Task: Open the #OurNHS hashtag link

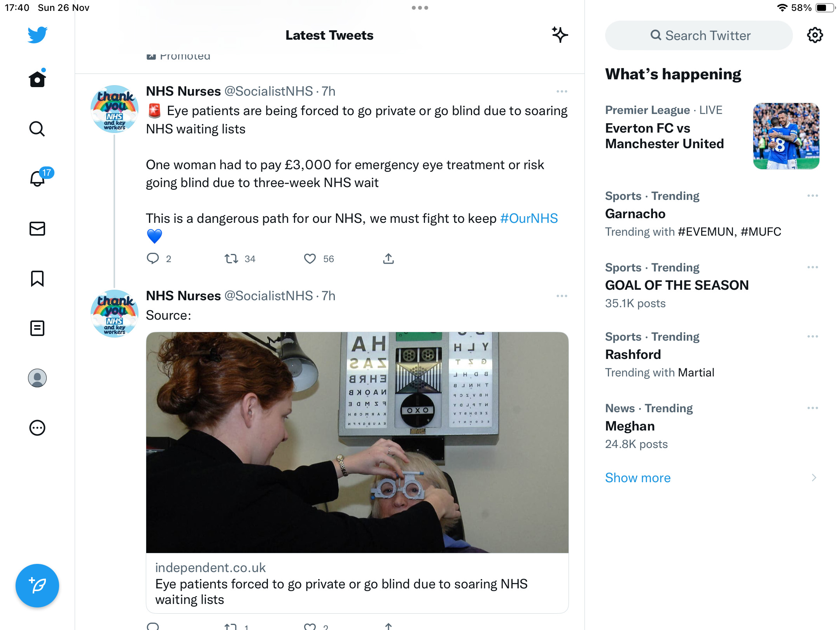Action: (529, 219)
